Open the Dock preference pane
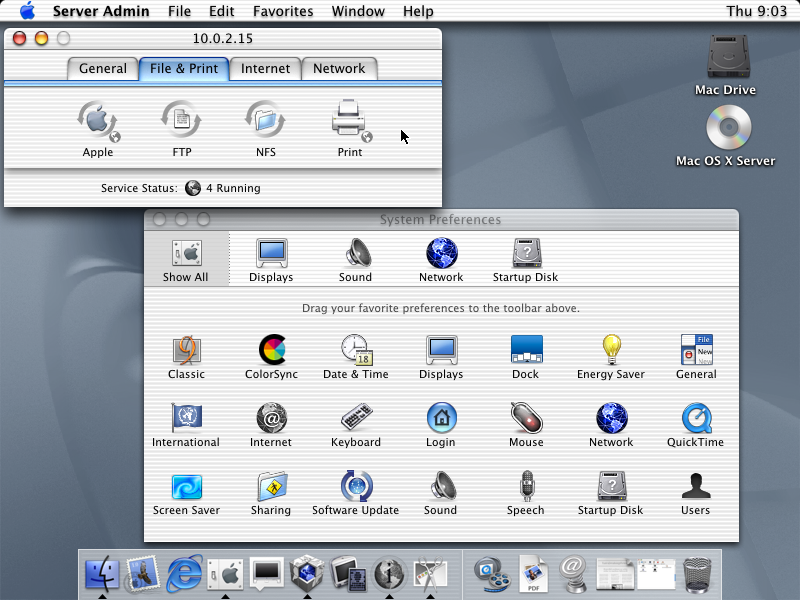This screenshot has height=600, width=800. pyautogui.click(x=526, y=357)
